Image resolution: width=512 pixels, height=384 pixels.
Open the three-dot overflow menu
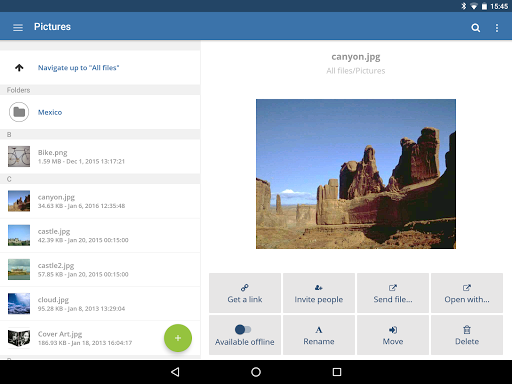pos(497,28)
